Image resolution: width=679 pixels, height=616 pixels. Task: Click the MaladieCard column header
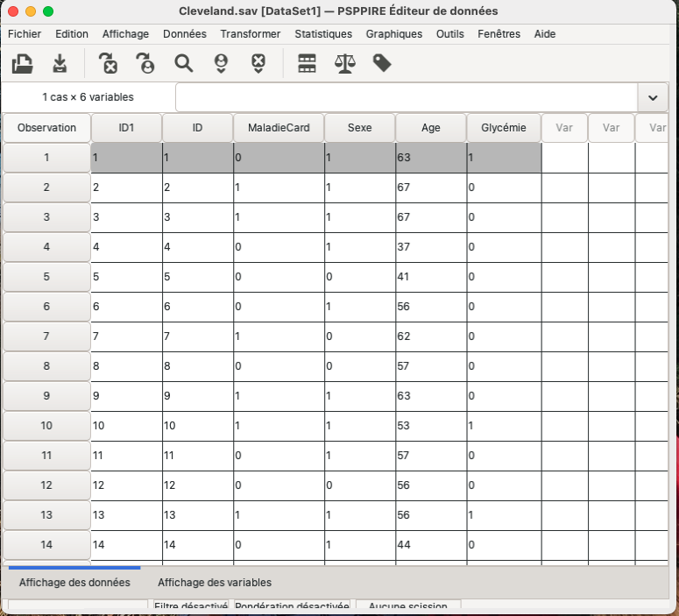click(279, 128)
